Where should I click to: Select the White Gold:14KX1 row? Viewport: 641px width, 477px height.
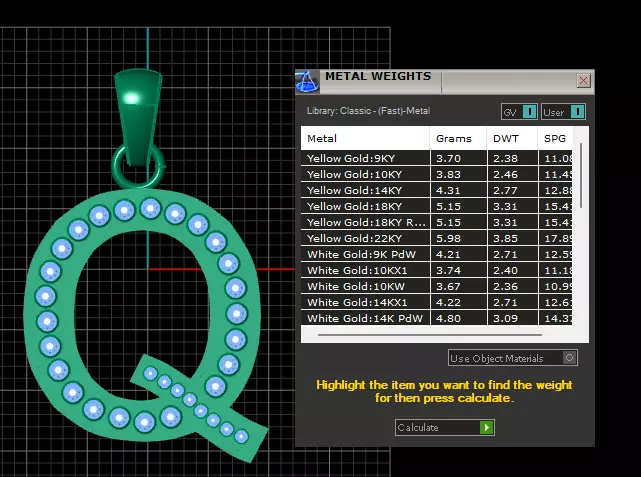click(437, 302)
